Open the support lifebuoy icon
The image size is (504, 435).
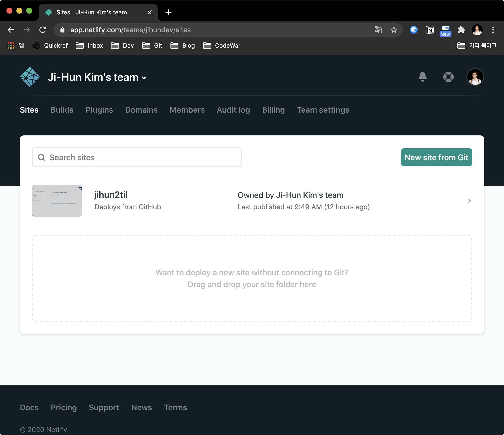pos(448,77)
